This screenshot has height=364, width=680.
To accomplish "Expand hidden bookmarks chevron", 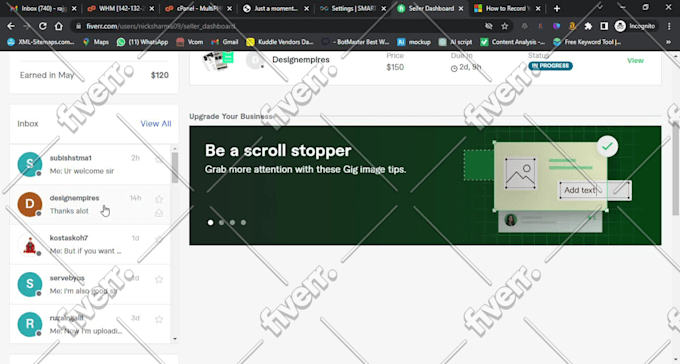I will (x=669, y=42).
